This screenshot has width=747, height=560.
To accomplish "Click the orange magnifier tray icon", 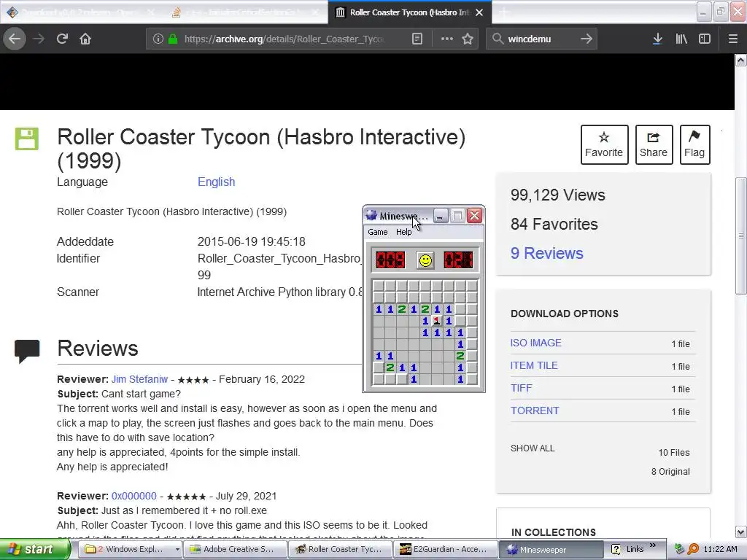I will pyautogui.click(x=693, y=550).
